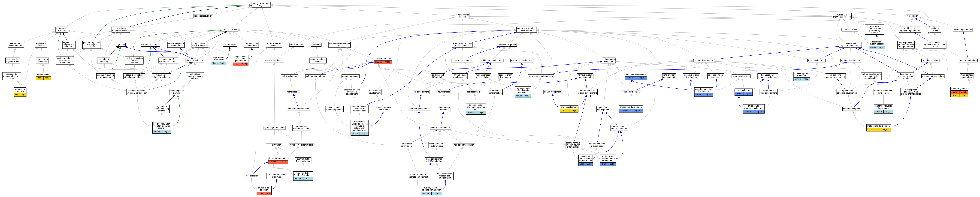Select the wound healing node
Screen dimensions: 980x197
click(43, 76)
